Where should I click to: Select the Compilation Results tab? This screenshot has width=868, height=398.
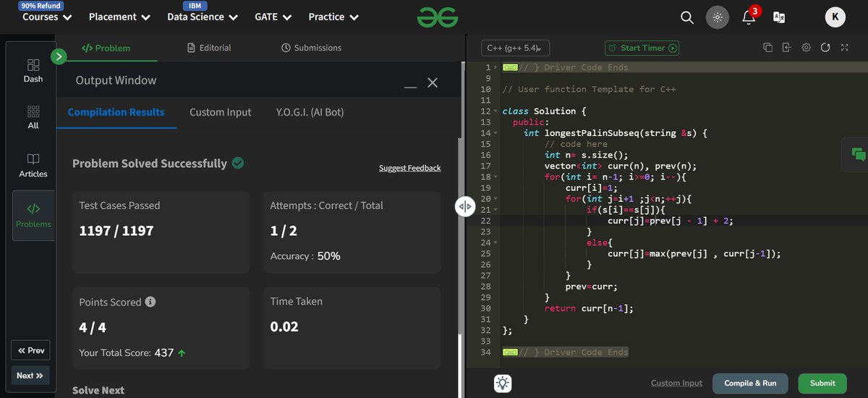point(116,112)
